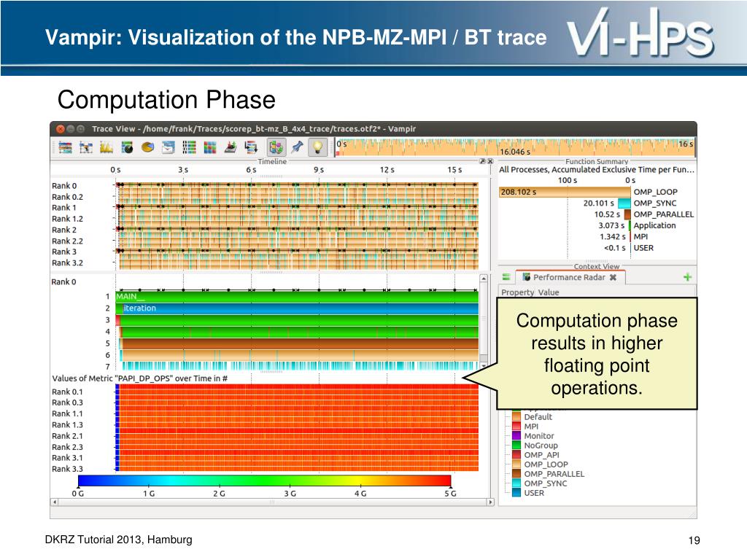Image resolution: width=747 pixels, height=560 pixels.
Task: Open the Function Summary pie chart icon
Action: click(147, 147)
